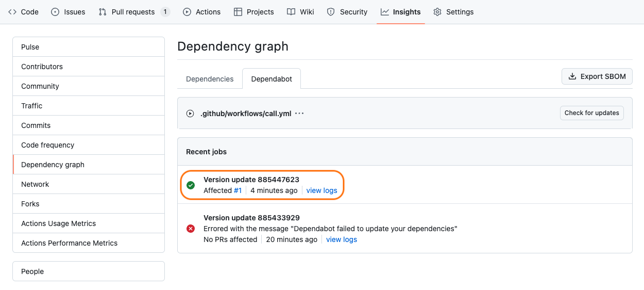
Task: Open Pulse in the sidebar
Action: click(x=30, y=47)
